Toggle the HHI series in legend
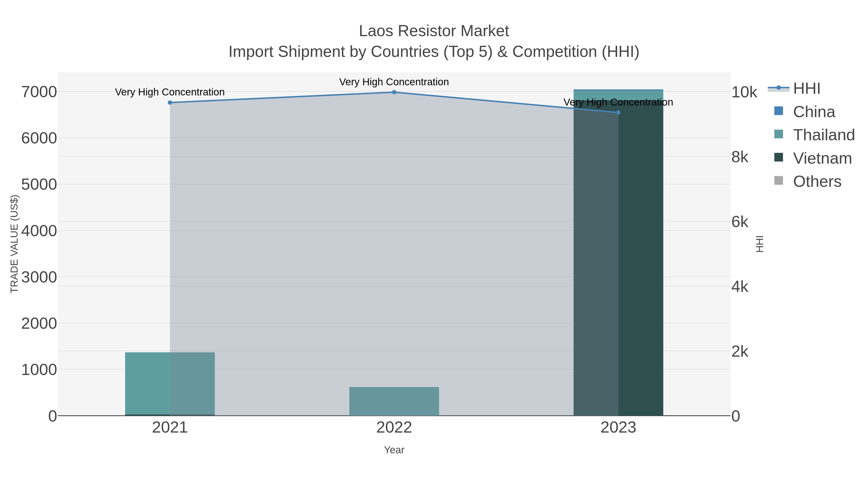 click(794, 89)
